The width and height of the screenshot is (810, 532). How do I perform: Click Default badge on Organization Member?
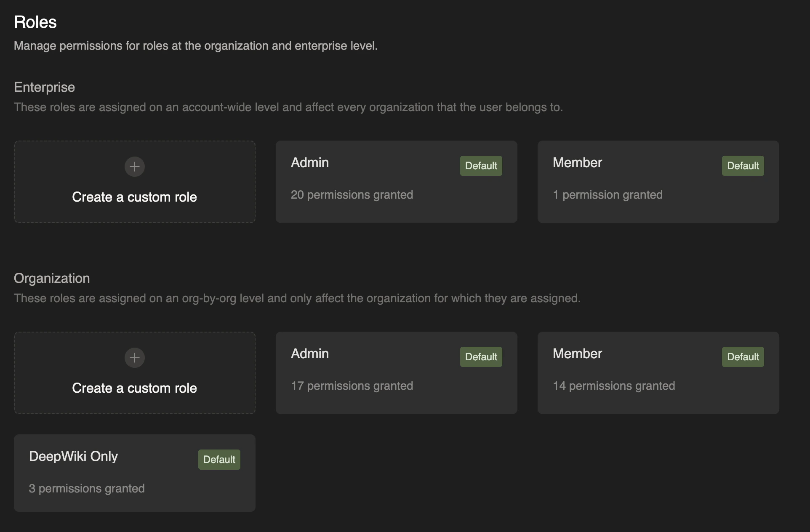[x=743, y=357]
